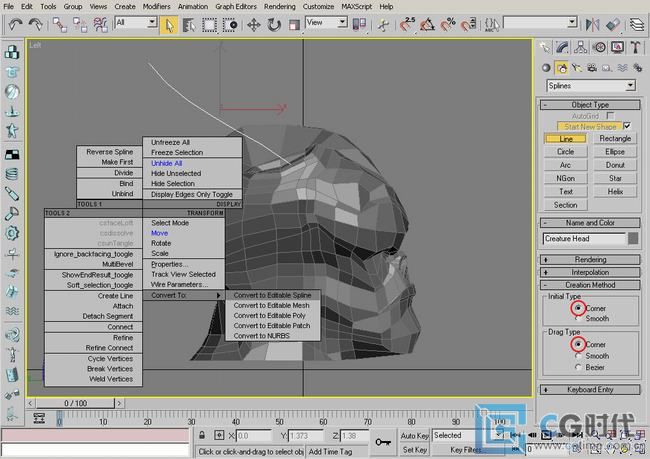Click the Redo arrow icon

35,24
